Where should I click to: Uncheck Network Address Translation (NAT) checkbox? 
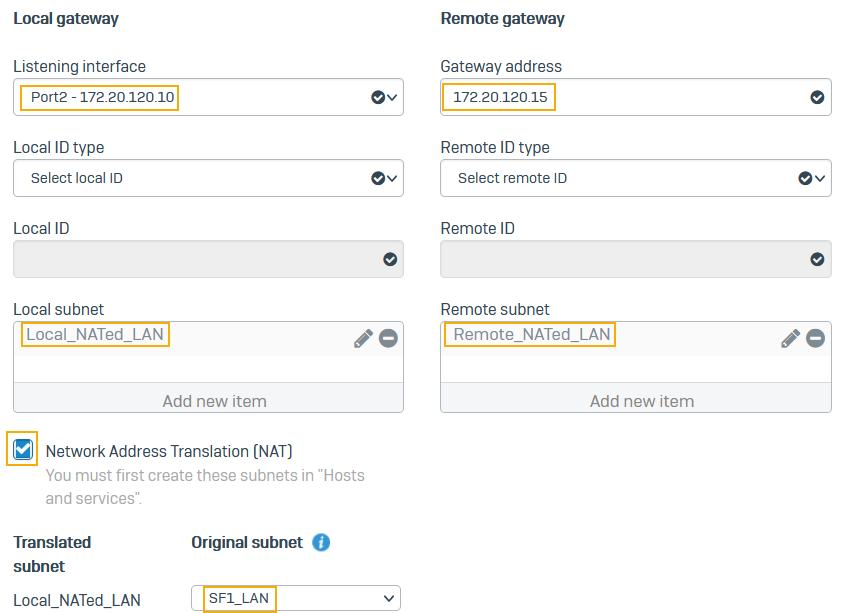tap(24, 450)
